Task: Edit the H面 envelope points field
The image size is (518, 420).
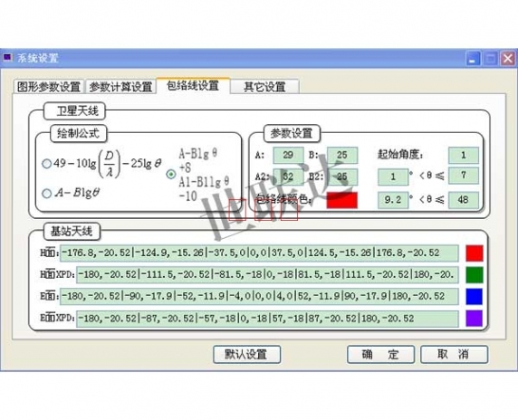Action: pyautogui.click(x=259, y=253)
